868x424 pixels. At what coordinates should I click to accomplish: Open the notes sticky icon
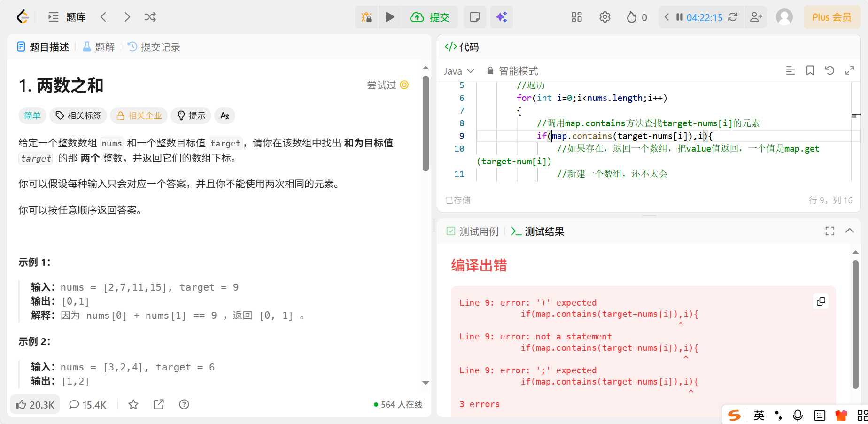(x=475, y=17)
